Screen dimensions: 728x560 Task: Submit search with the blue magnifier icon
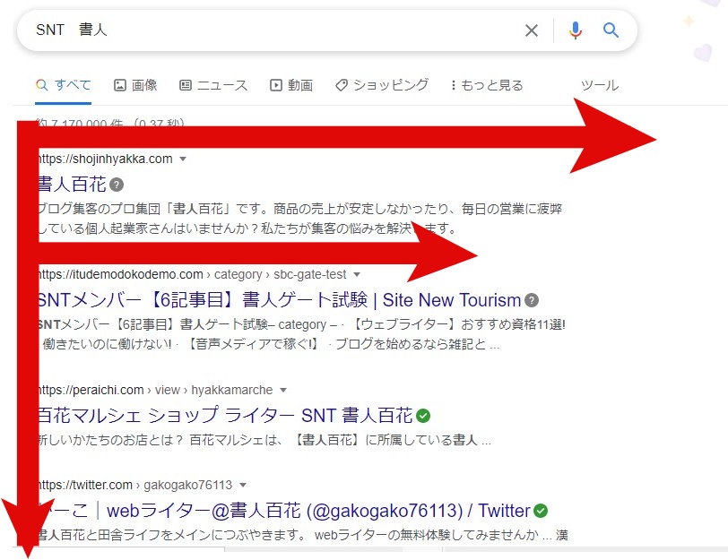tap(611, 30)
